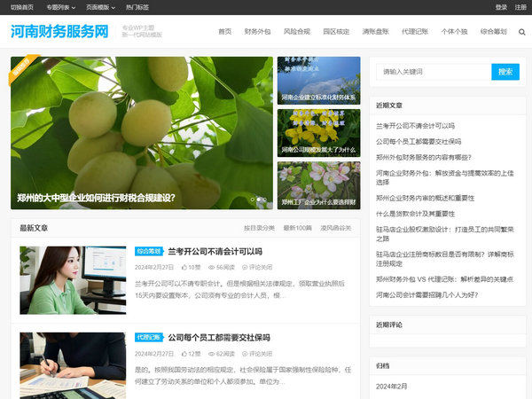Open slider title 郑州的大中型企业如何进行财税合规建设
This screenshot has height=399, width=532.
click(96, 198)
